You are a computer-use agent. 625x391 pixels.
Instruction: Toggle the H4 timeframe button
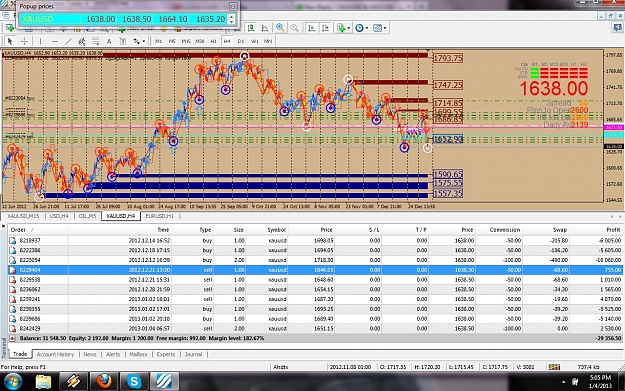(227, 41)
